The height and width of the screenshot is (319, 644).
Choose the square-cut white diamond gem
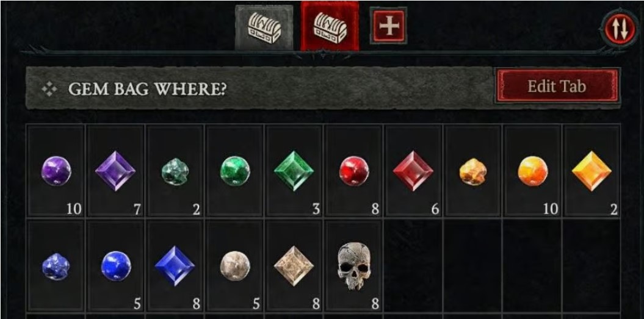pos(294,266)
